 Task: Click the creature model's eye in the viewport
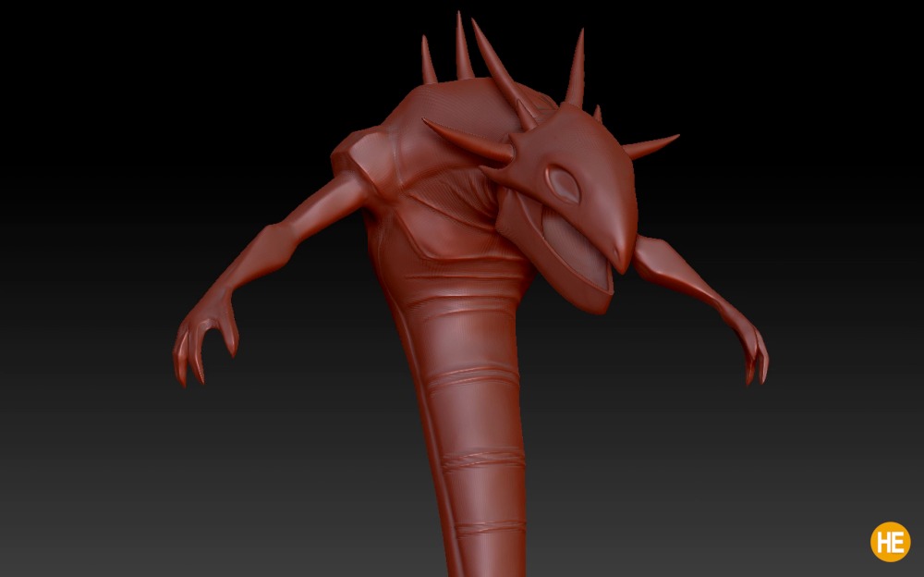tap(564, 183)
